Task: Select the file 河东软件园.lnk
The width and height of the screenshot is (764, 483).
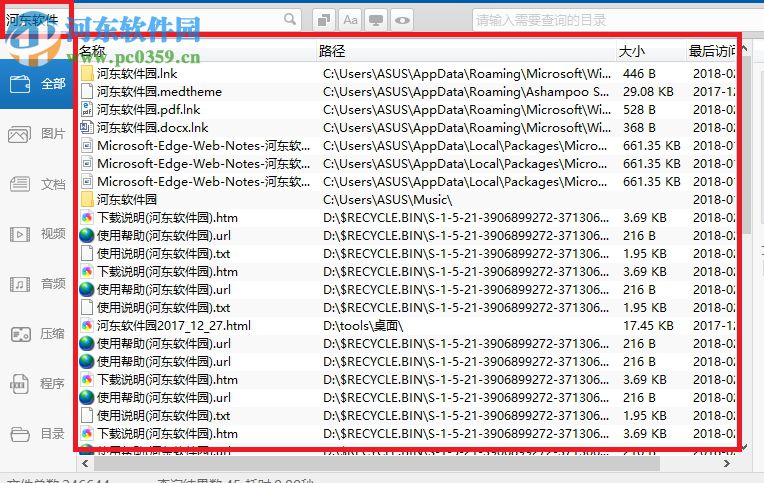Action: 137,74
